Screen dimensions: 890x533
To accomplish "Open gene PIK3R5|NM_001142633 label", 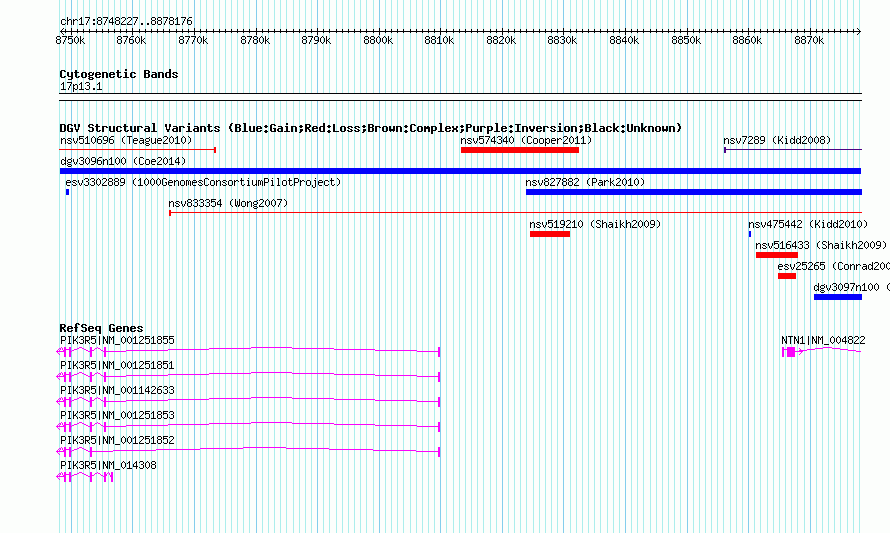I will [117, 390].
